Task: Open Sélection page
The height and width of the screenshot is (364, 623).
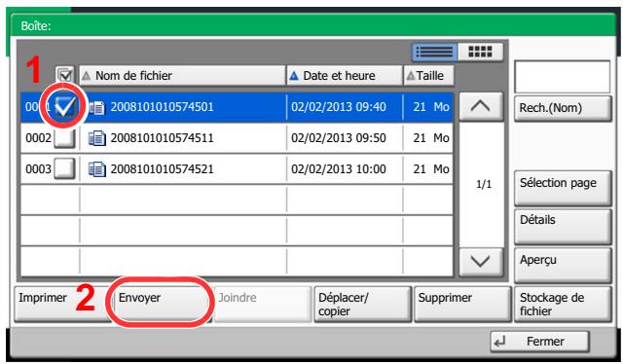Action: tap(563, 188)
